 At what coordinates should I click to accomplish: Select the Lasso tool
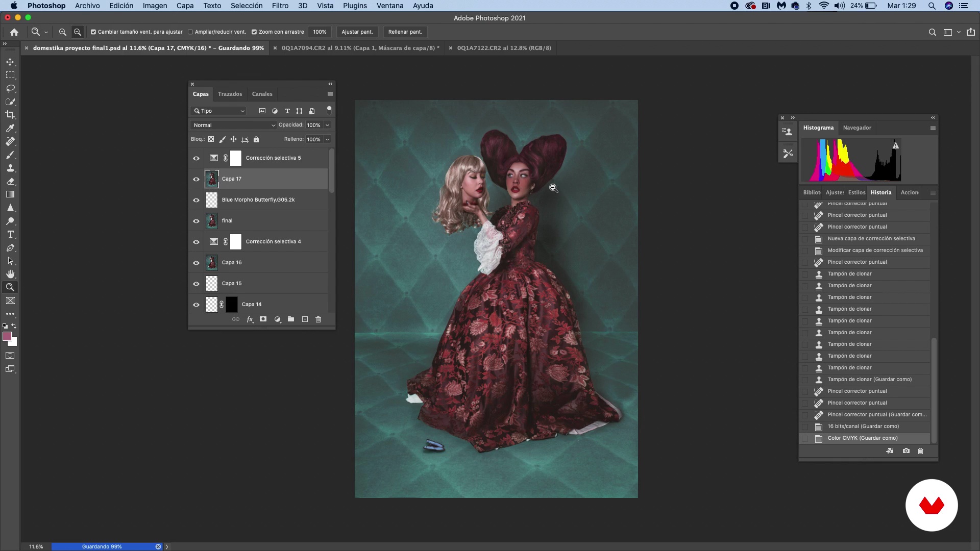10,88
